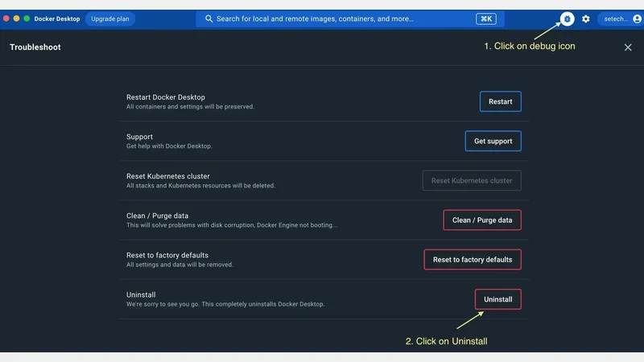
Task: Click the Restart Docker Desktop row title
Action: (166, 97)
